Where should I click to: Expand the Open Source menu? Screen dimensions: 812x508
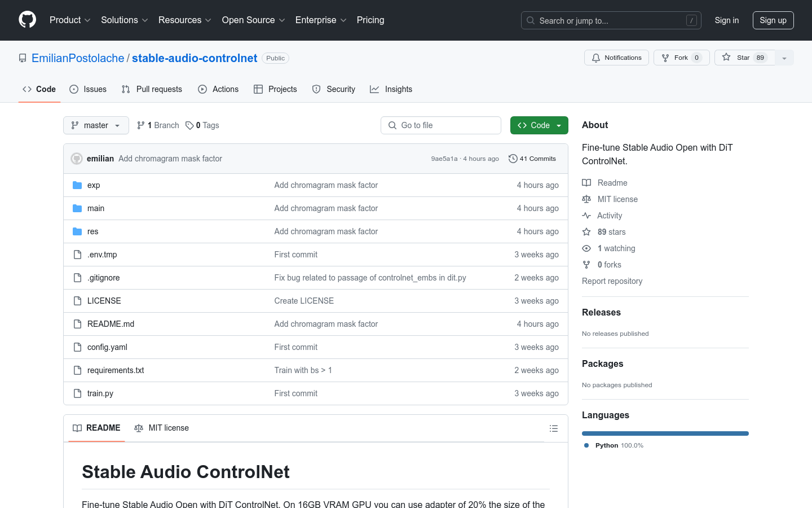point(254,20)
